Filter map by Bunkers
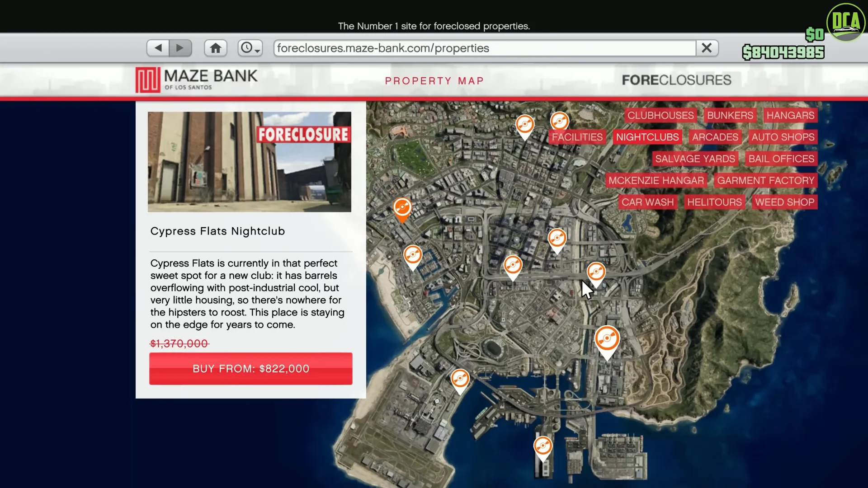Viewport: 868px width, 488px height. tap(730, 115)
